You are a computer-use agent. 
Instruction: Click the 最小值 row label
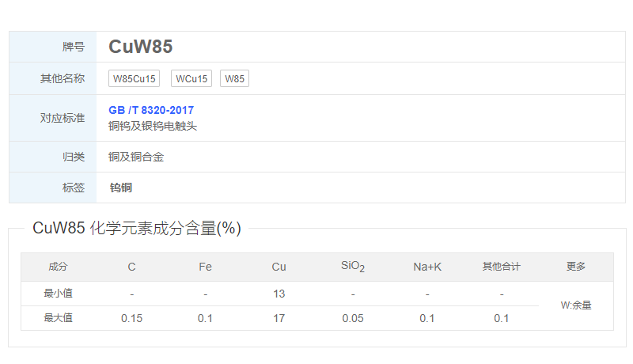point(58,294)
